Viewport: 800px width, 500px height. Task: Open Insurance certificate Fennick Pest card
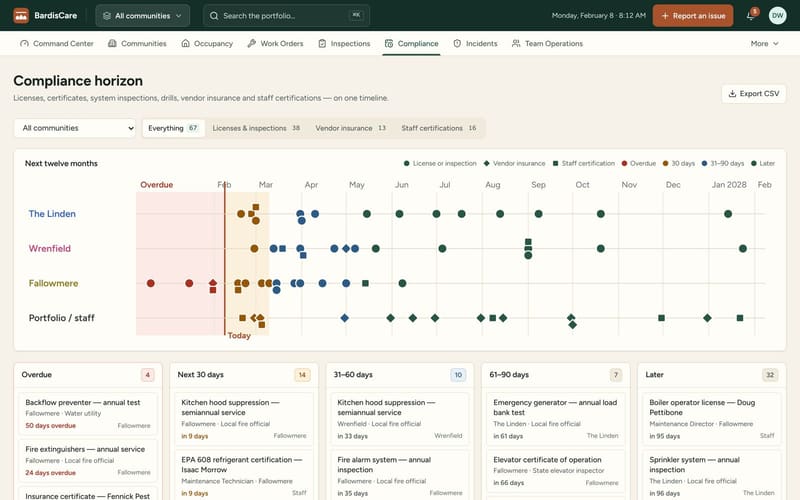88,494
